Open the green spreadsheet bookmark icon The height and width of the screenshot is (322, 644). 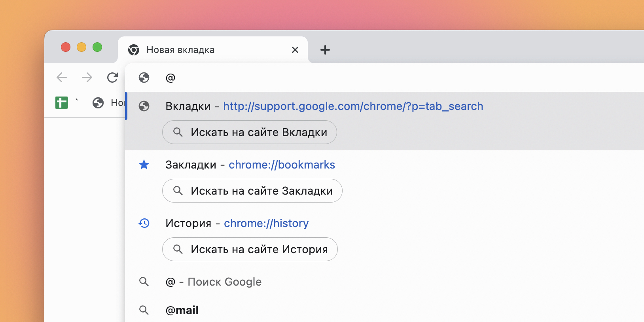coord(62,103)
